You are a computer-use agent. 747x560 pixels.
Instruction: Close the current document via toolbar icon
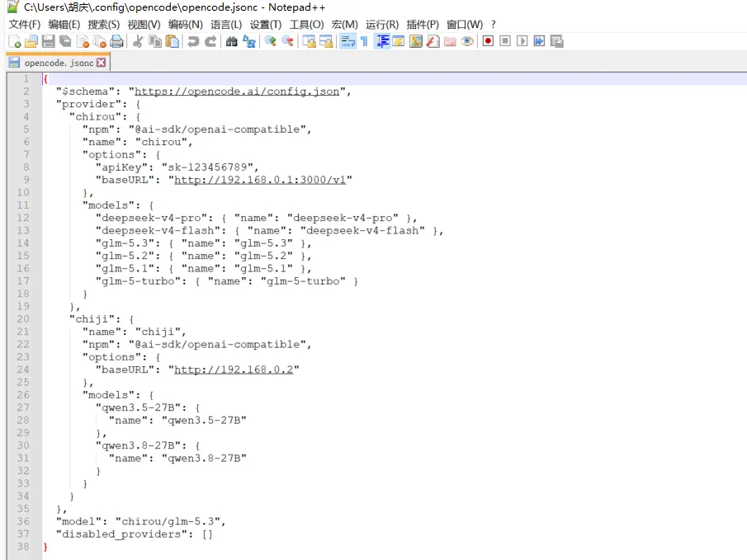tap(83, 41)
